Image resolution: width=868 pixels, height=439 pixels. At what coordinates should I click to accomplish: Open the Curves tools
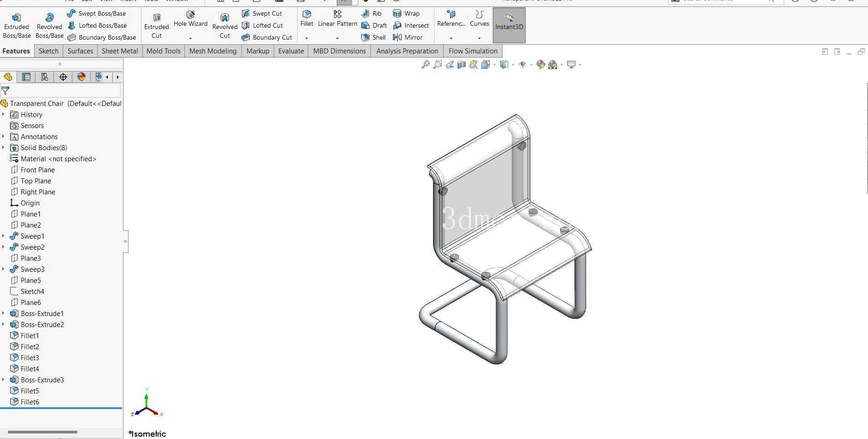479,19
